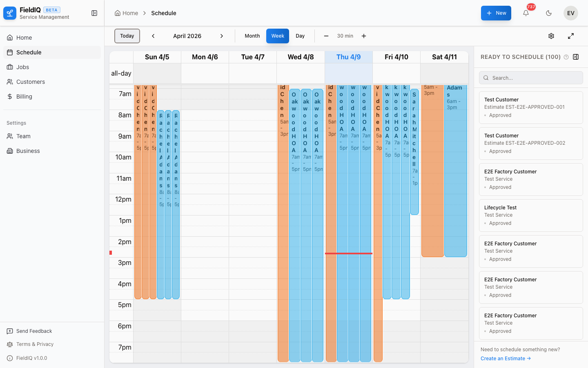Open the Jobs section in the sidebar
Screen dimensions: 588x368
coord(22,67)
